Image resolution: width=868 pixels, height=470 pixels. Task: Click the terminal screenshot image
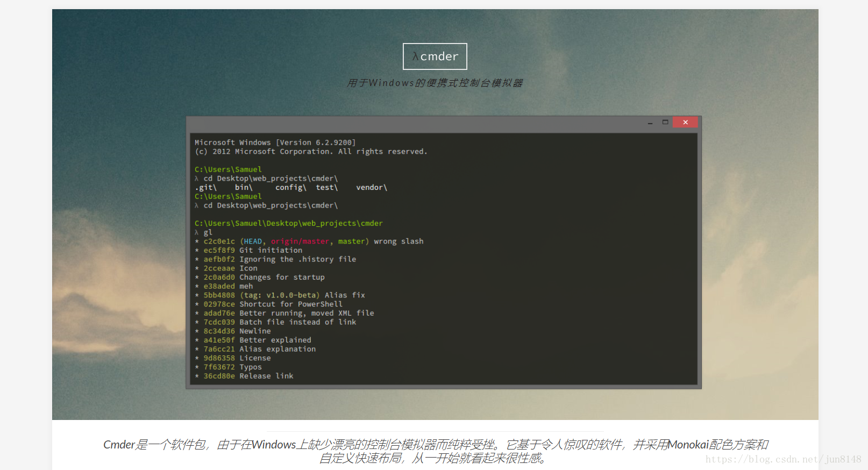pos(444,252)
